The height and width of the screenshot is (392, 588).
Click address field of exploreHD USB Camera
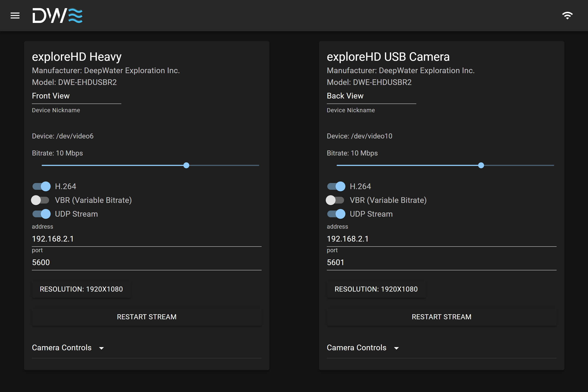coord(441,239)
